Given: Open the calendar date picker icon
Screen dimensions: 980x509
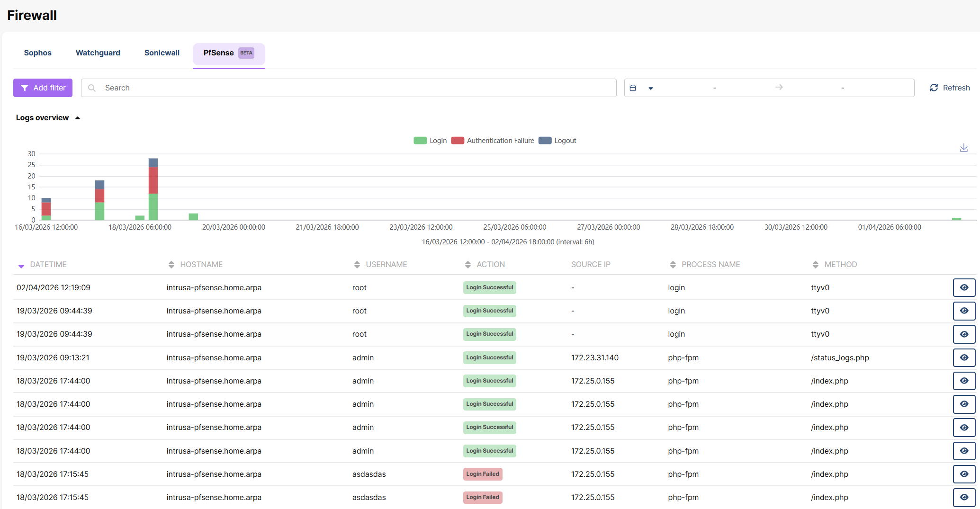Looking at the screenshot, I should coord(632,88).
